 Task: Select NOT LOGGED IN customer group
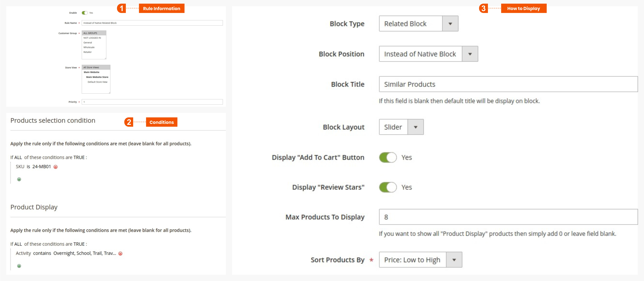92,38
